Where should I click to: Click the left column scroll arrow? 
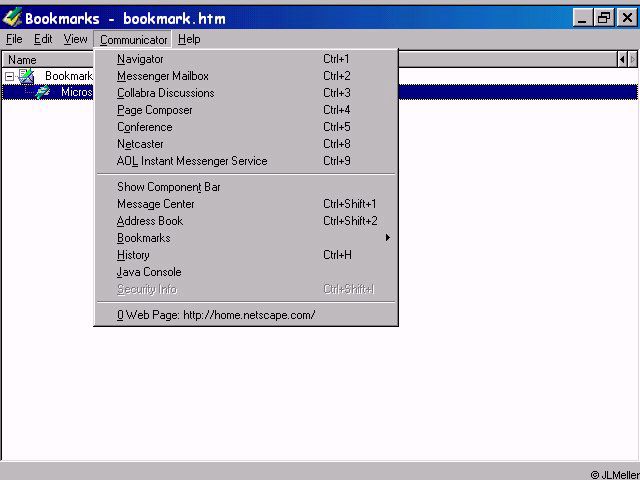[622, 60]
